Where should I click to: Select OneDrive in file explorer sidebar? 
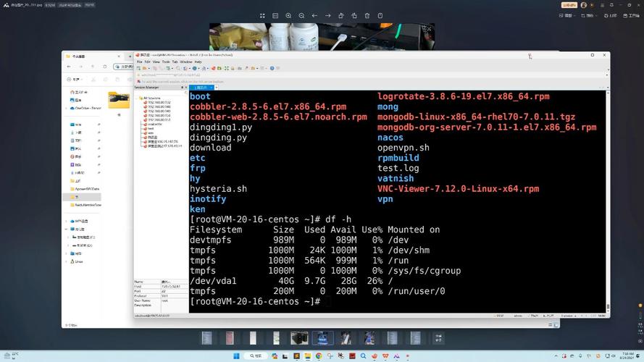click(x=85, y=109)
